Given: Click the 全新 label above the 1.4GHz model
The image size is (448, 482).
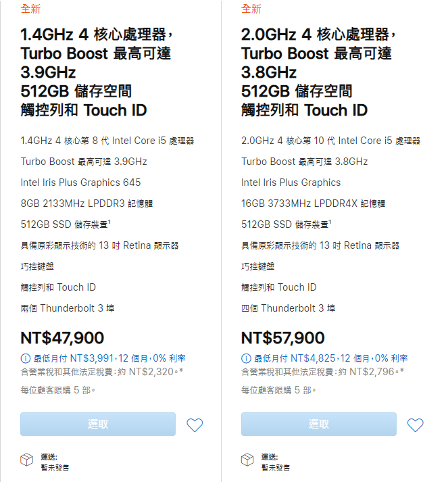Looking at the screenshot, I should click(x=30, y=9).
